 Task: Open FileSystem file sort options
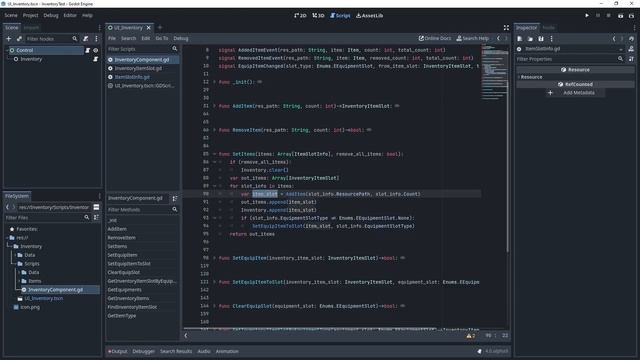click(96, 218)
